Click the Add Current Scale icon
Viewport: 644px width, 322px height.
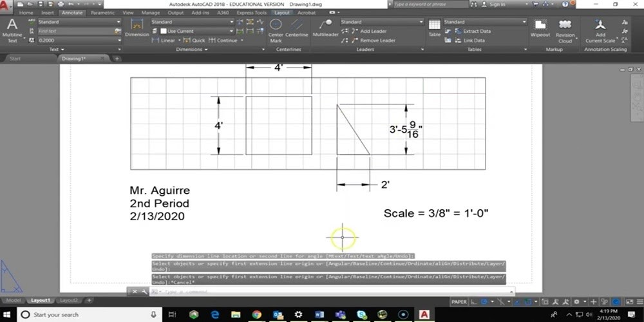tap(600, 30)
